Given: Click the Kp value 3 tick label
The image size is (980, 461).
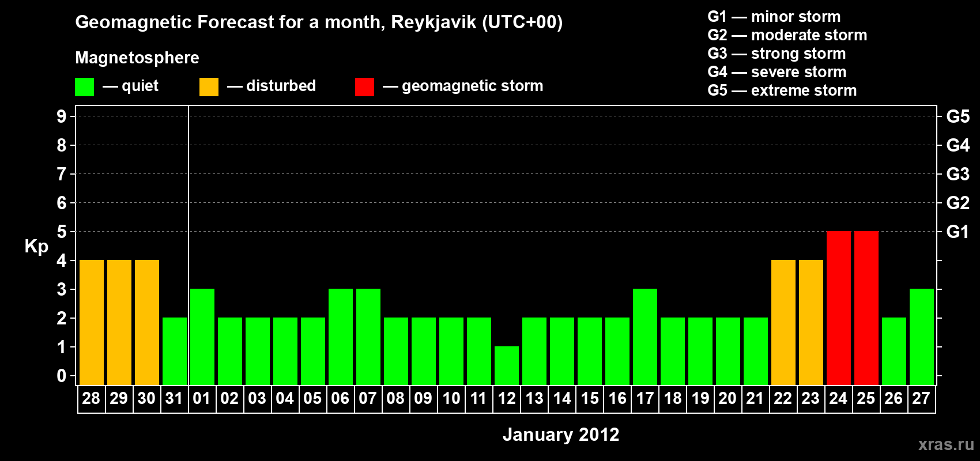Looking at the screenshot, I should click(62, 289).
